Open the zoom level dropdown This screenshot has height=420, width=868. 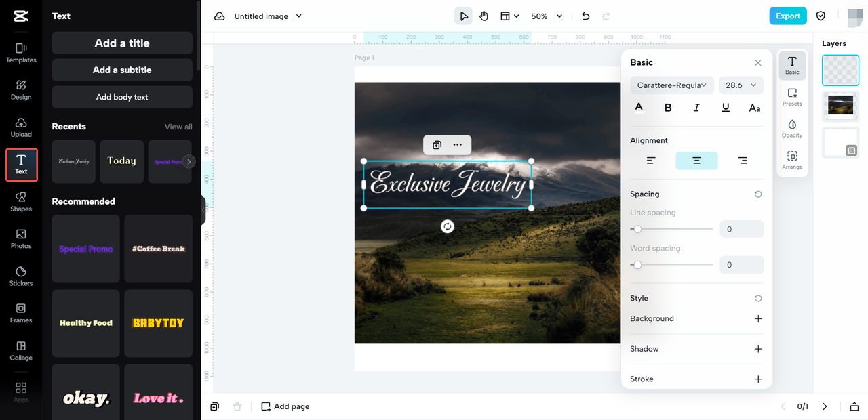(547, 16)
